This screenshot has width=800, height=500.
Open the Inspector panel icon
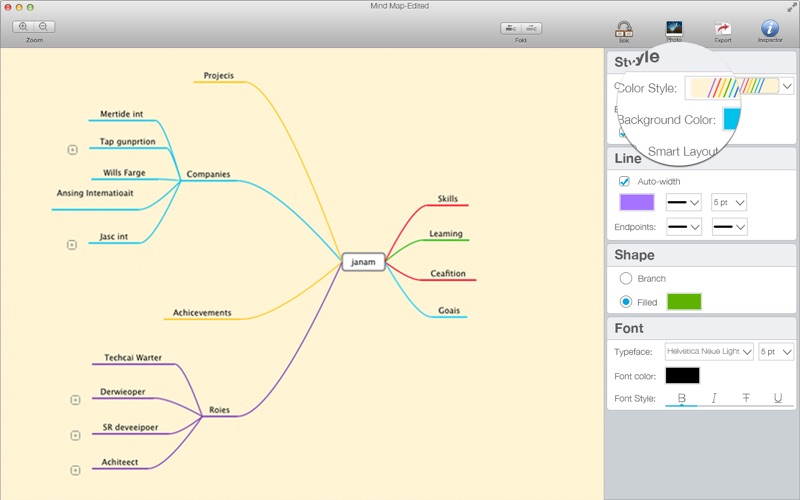tap(769, 29)
